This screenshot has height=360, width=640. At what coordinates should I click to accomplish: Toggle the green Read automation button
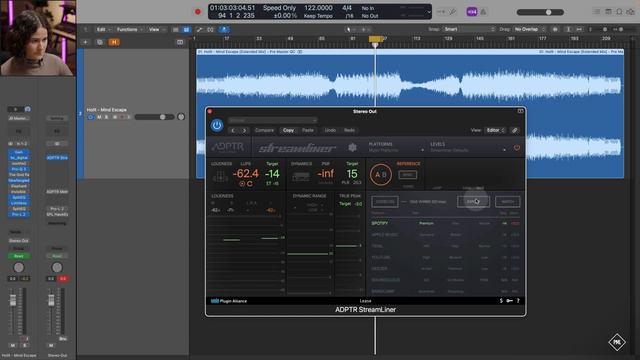19,256
